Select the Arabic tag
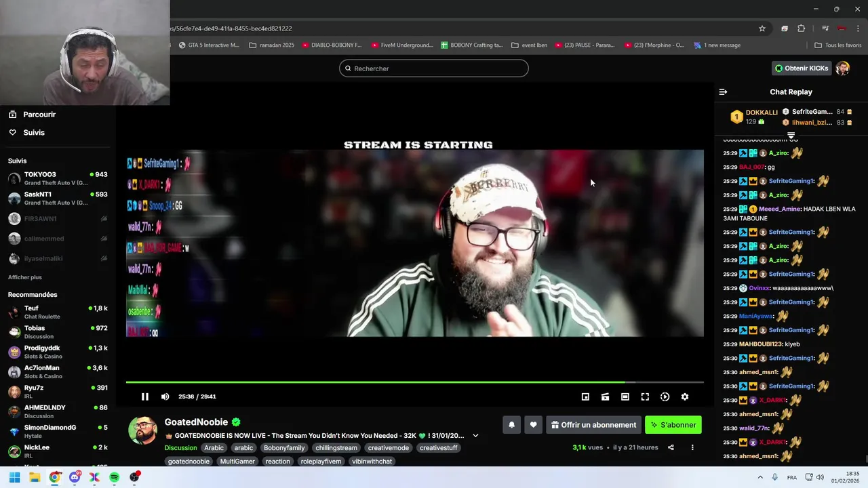Image resolution: width=868 pixels, height=488 pixels. [214, 448]
